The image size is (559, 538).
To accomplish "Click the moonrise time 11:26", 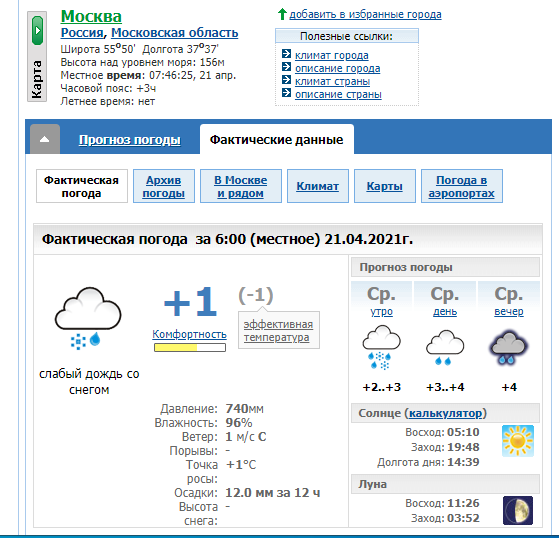I will tap(463, 503).
